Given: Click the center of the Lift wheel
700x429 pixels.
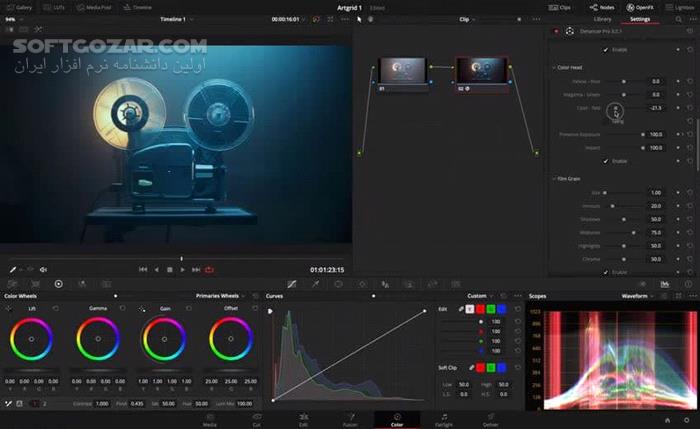Looking at the screenshot, I should [31, 339].
